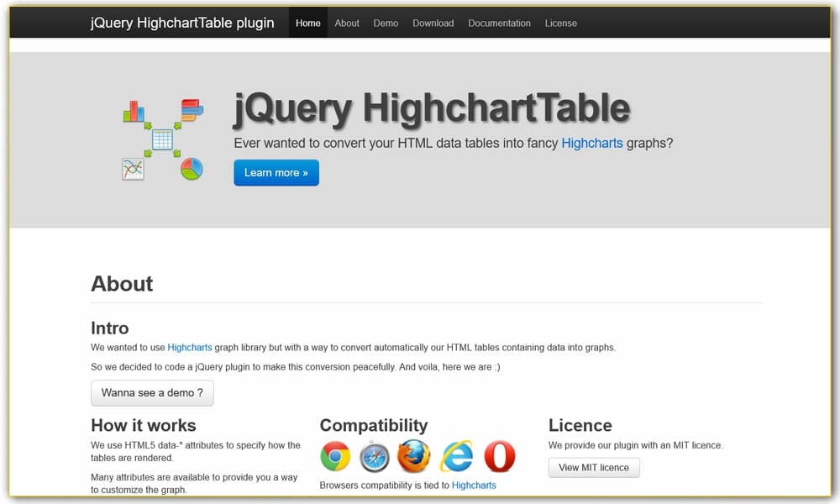Click the Firefox browser compatibility icon

414,456
